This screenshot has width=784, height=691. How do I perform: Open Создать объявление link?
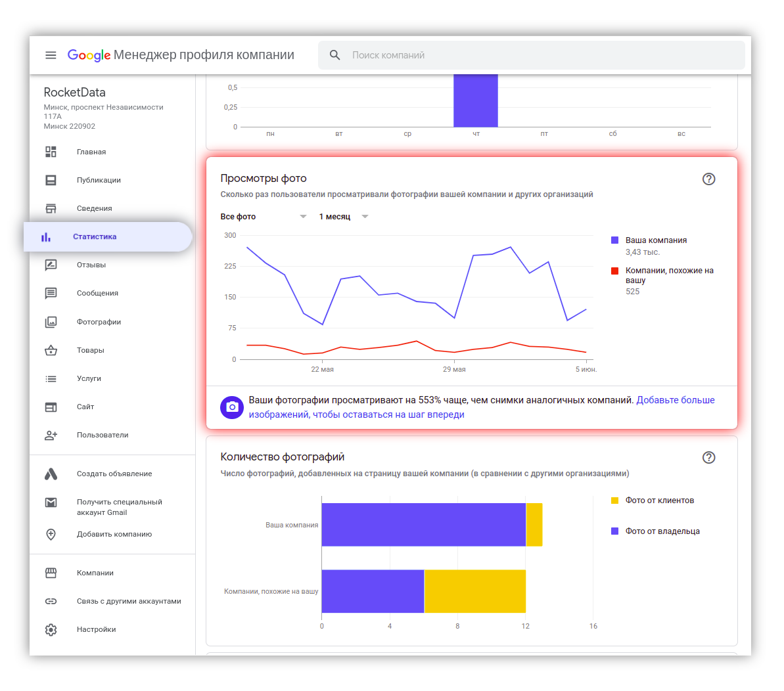pyautogui.click(x=114, y=474)
